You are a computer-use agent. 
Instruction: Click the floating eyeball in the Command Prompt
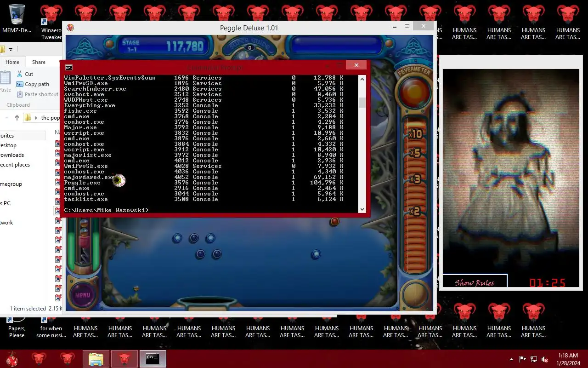pos(119,180)
